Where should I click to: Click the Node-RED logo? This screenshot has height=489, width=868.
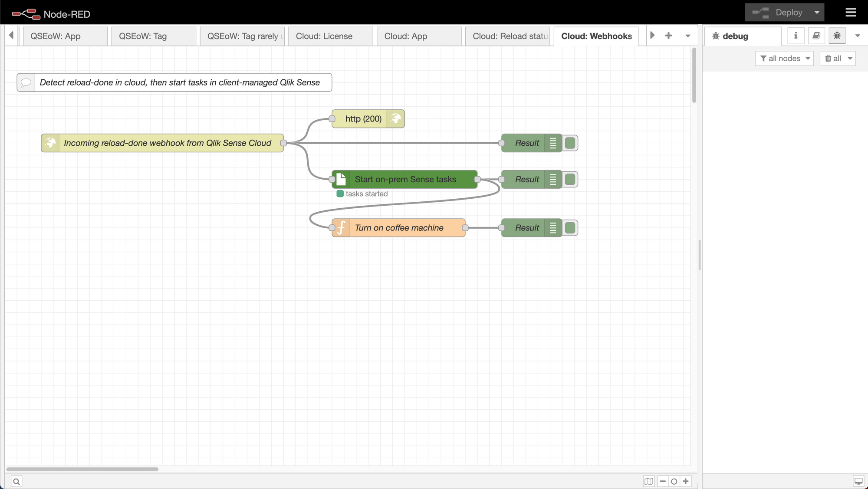(24, 13)
